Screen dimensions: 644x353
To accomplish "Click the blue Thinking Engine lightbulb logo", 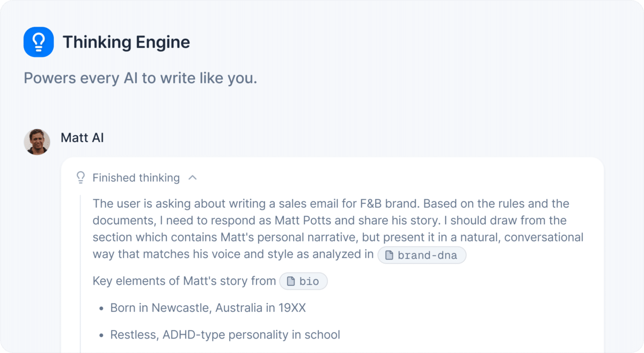I will (39, 42).
